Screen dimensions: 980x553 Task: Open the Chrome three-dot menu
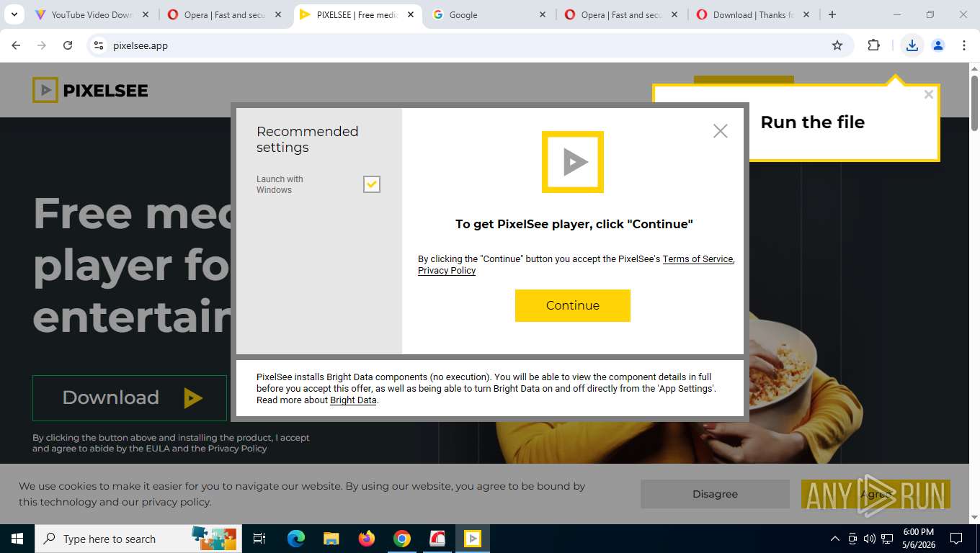point(964,45)
